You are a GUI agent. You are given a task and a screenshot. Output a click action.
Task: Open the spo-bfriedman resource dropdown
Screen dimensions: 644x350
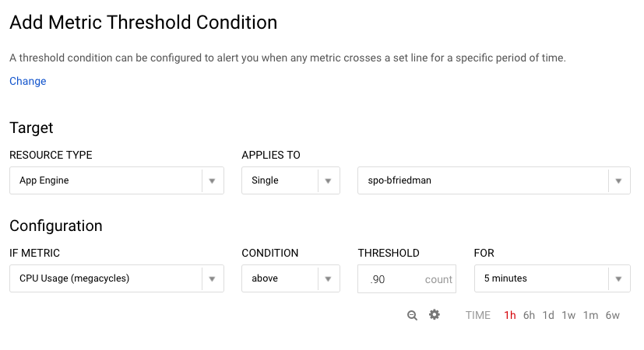[x=618, y=180]
